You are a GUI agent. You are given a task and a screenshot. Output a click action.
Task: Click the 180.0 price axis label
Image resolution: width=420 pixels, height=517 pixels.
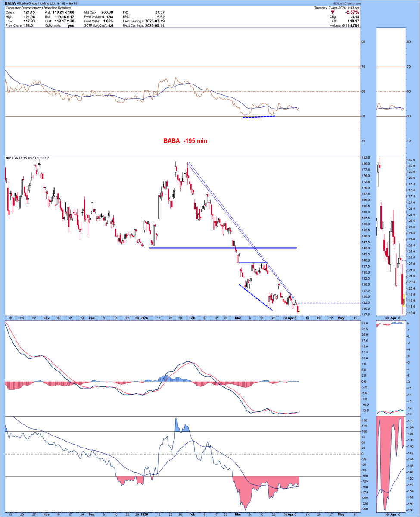pyautogui.click(x=367, y=164)
